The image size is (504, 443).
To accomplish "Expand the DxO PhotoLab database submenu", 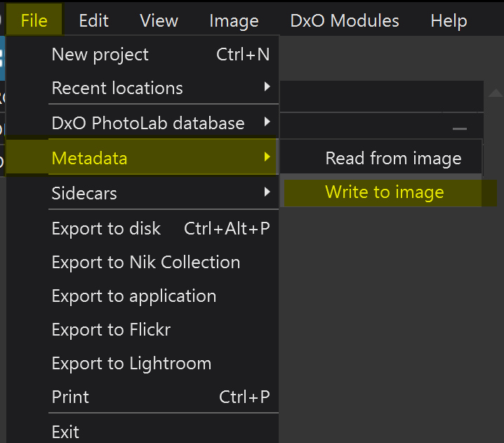I will [x=148, y=123].
